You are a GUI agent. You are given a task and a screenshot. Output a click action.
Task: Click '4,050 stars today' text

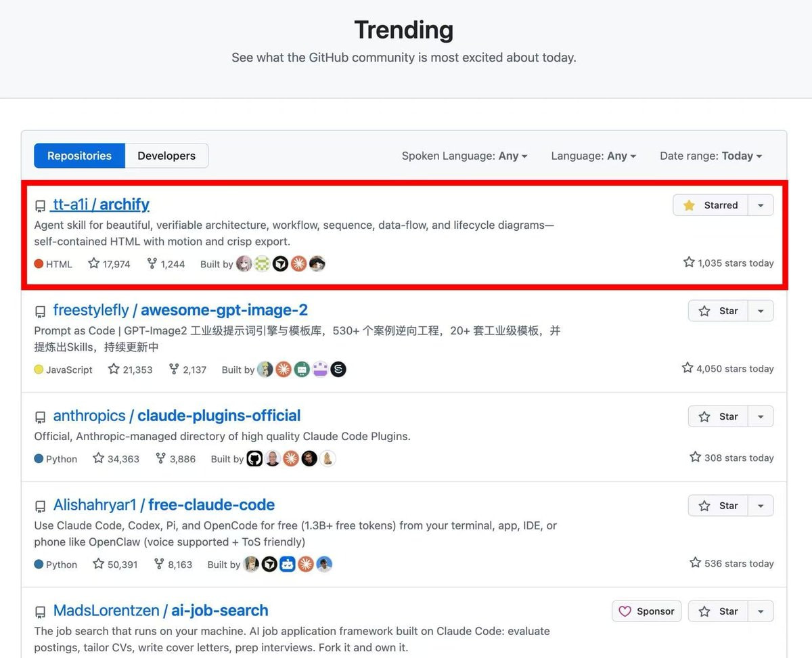click(728, 368)
